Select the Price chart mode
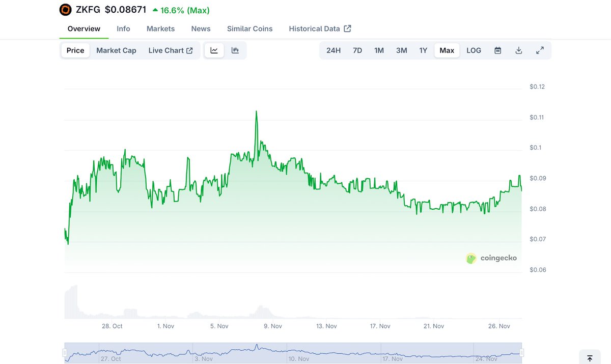Viewport: 611px width, 364px height. click(75, 50)
